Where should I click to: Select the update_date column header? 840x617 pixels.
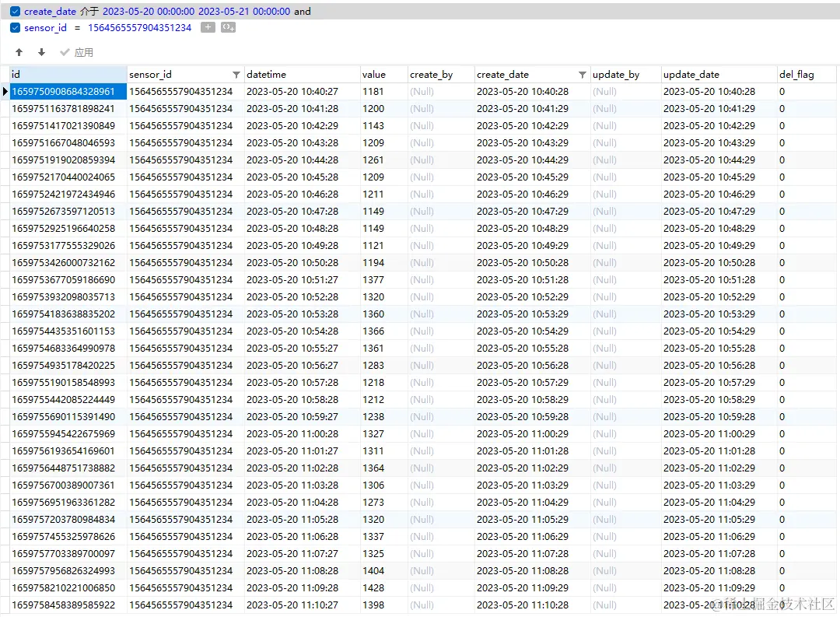coord(719,75)
